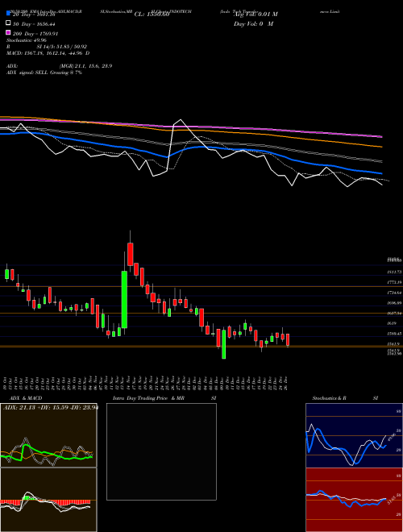Click the first green candlestick on the left

tap(6, 274)
